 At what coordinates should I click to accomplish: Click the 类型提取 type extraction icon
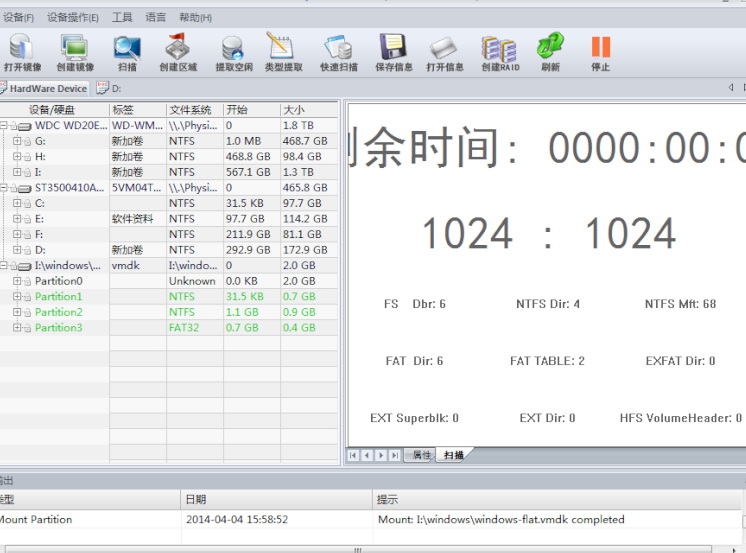(284, 52)
